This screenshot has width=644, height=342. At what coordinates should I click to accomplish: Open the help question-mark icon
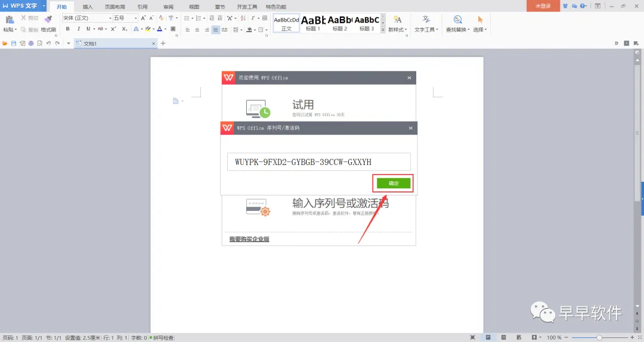coord(583,6)
